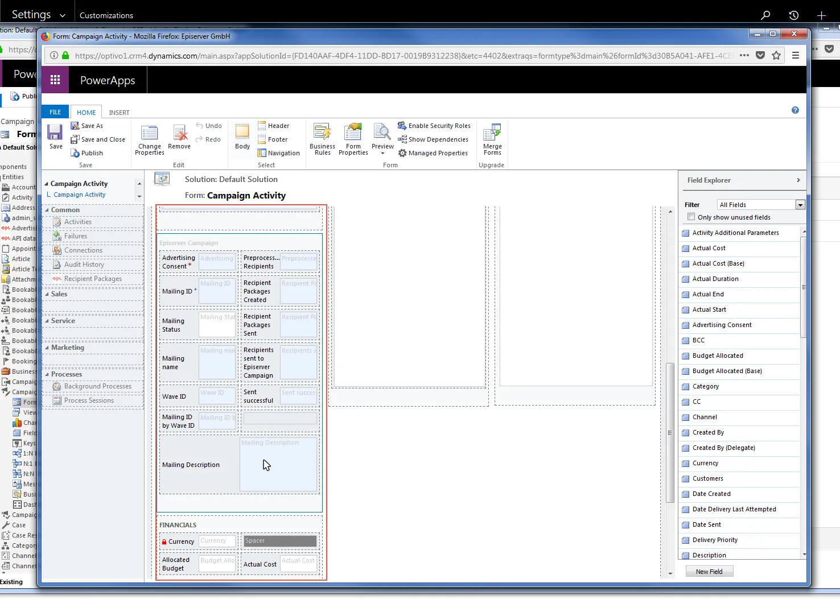Click the Pocket save icon
The height and width of the screenshot is (616, 840).
[x=760, y=55]
